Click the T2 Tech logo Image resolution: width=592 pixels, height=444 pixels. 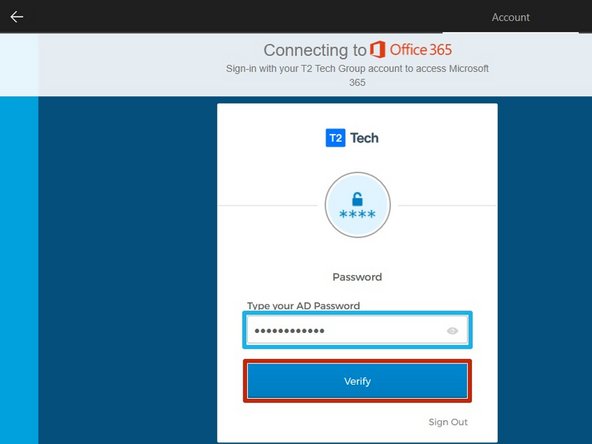click(352, 138)
